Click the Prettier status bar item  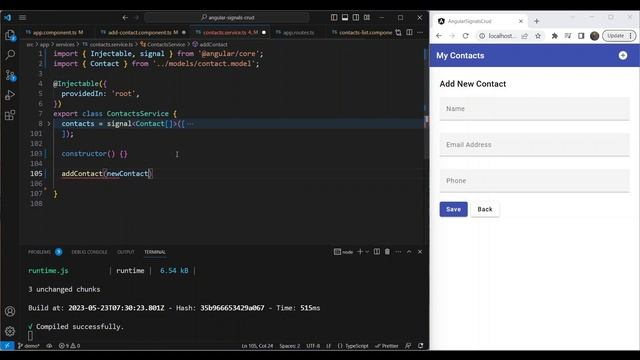coord(387,346)
